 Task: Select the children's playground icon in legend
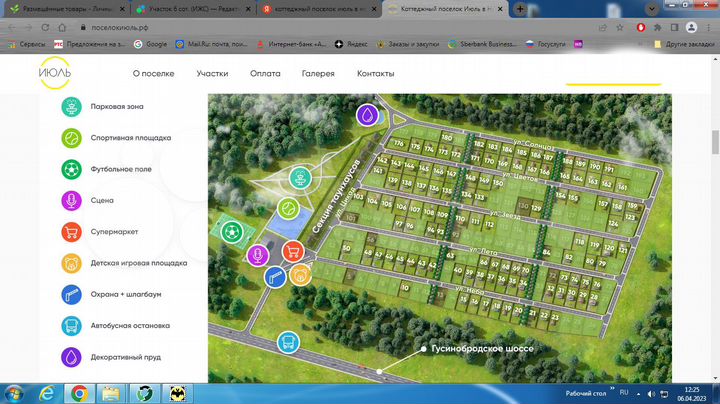(x=72, y=263)
